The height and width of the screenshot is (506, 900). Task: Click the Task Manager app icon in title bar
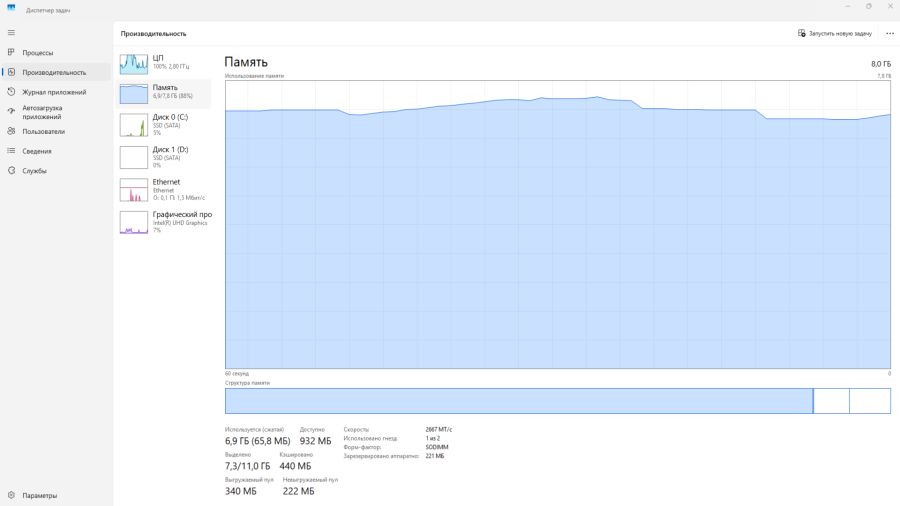(11, 7)
